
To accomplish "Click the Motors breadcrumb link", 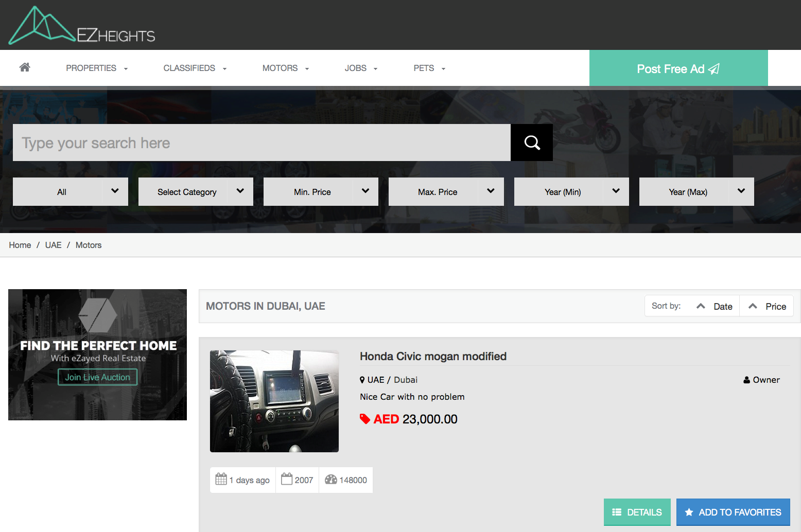I will (x=89, y=245).
